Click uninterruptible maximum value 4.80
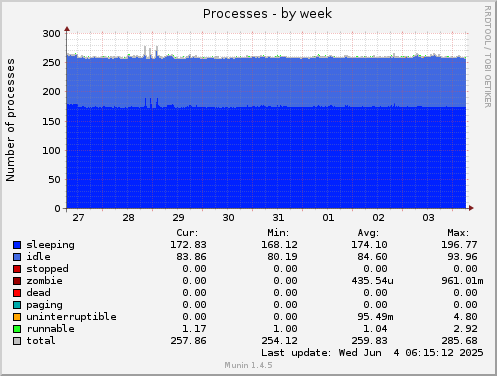The image size is (497, 376). tap(465, 317)
